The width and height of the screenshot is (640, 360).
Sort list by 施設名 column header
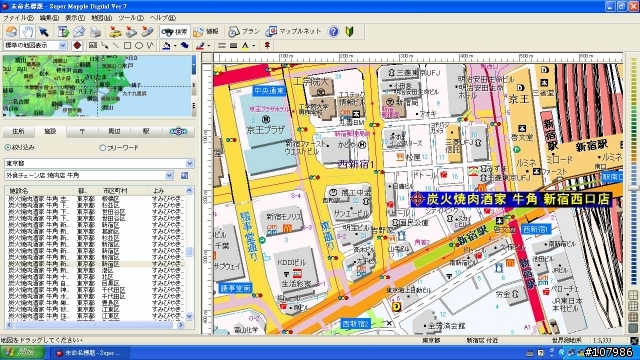click(39, 191)
